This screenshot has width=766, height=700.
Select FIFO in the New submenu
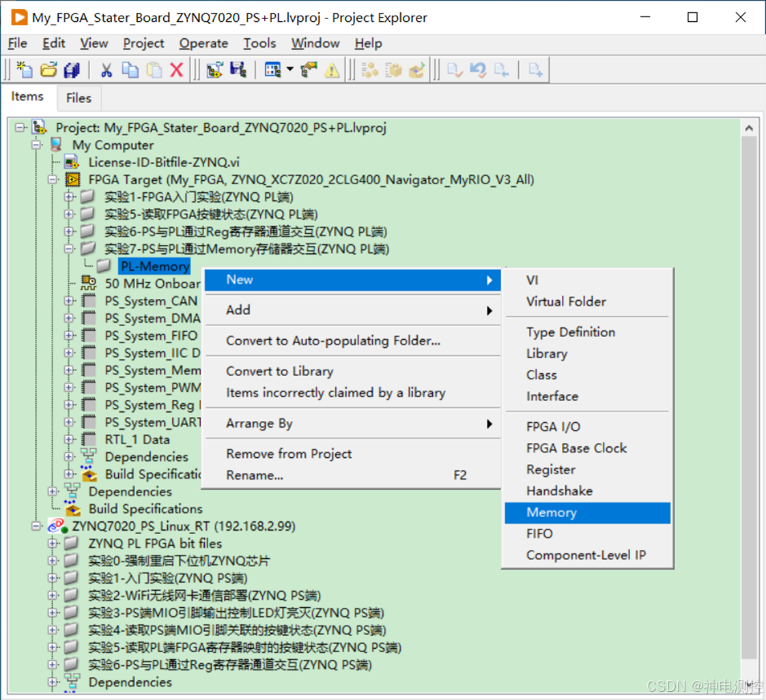tap(588, 534)
